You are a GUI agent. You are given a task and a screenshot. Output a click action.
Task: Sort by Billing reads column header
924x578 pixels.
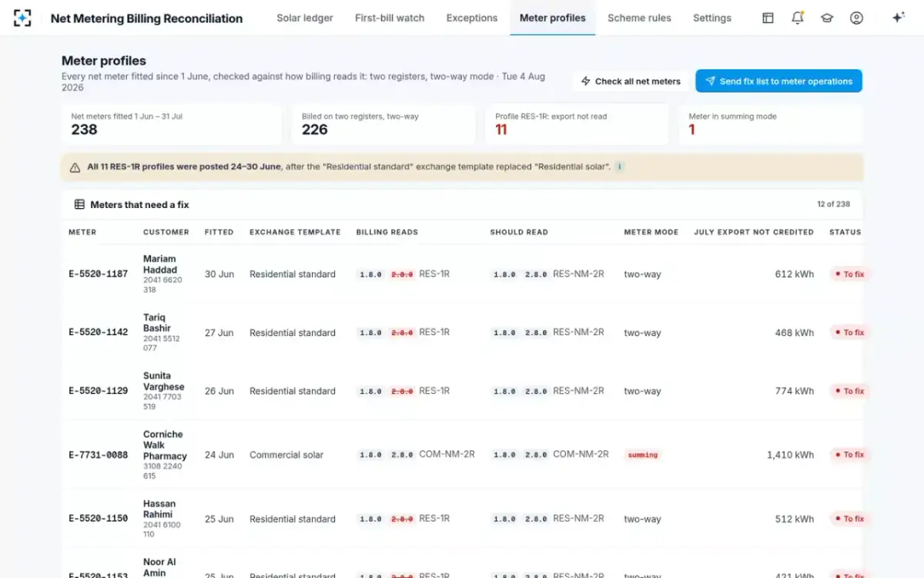tap(387, 232)
